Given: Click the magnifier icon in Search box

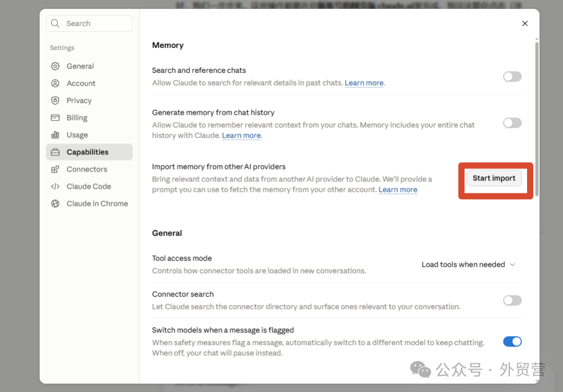Looking at the screenshot, I should (x=55, y=23).
